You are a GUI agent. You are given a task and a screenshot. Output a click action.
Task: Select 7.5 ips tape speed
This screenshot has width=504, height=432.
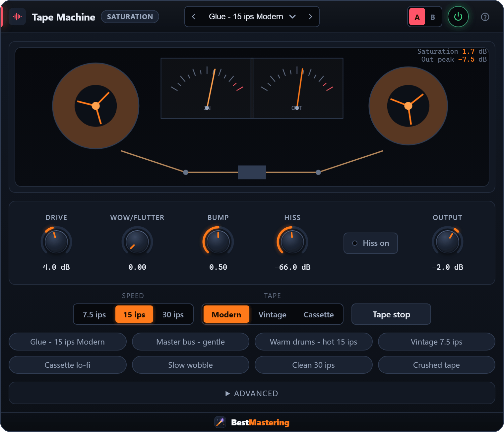click(x=94, y=314)
